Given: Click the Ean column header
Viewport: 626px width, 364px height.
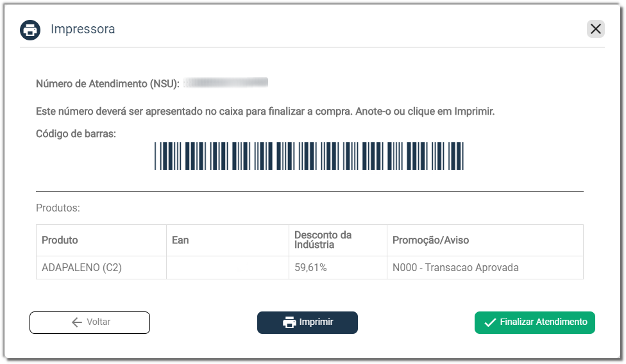Looking at the screenshot, I should tap(181, 240).
